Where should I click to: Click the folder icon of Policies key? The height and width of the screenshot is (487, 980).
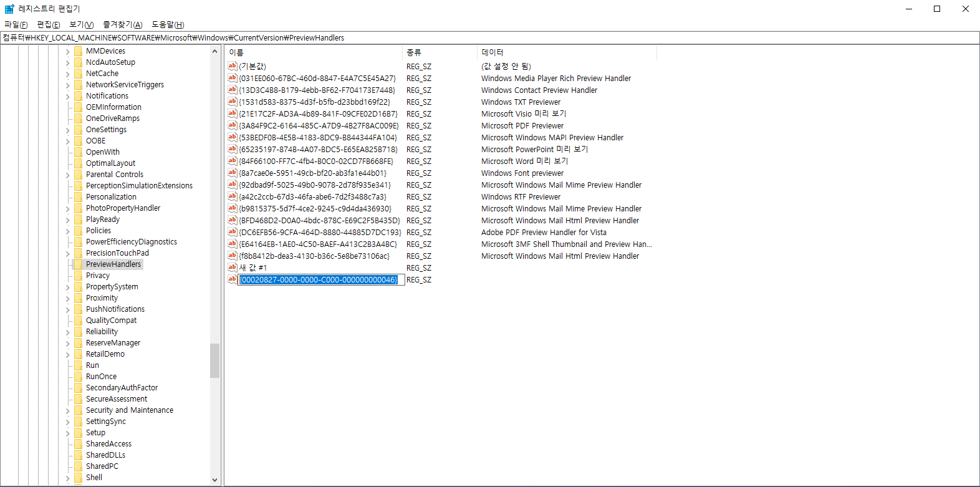(x=78, y=231)
